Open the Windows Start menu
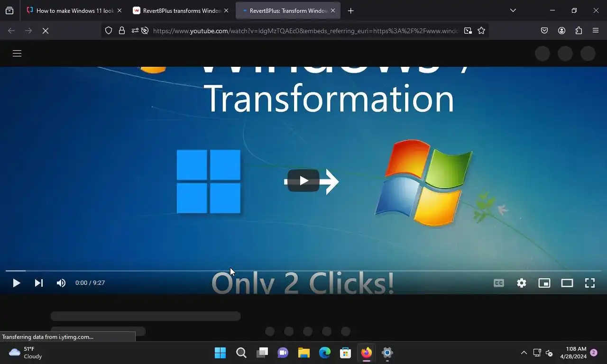 (x=221, y=353)
